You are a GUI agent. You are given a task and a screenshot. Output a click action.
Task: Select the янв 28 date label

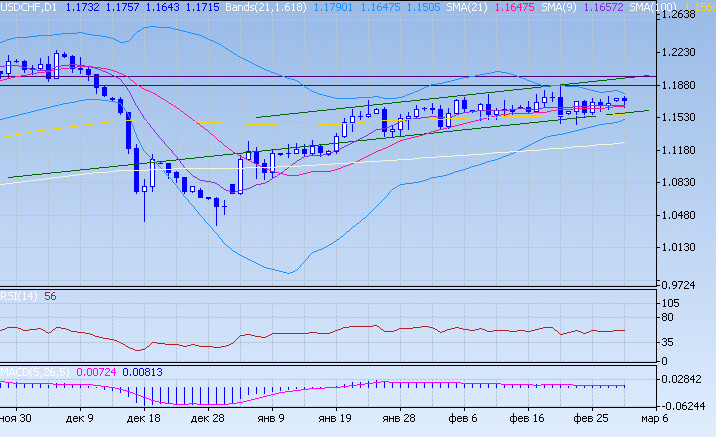click(400, 420)
